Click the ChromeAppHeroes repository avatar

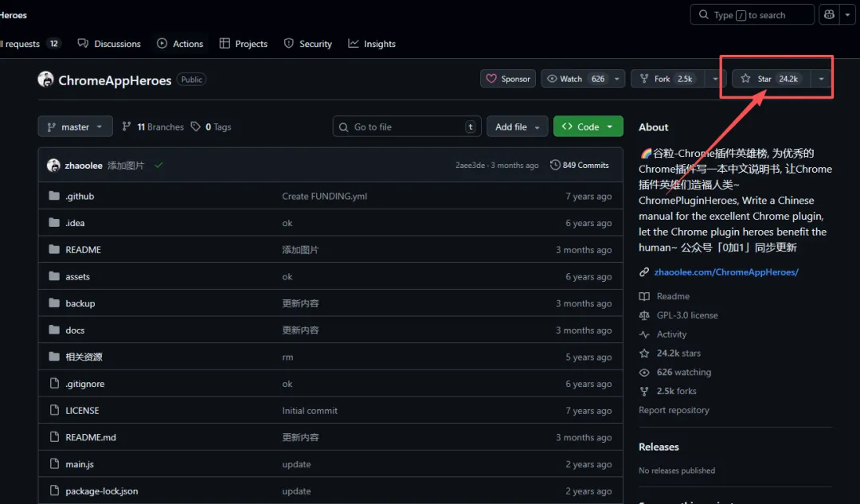coord(45,80)
